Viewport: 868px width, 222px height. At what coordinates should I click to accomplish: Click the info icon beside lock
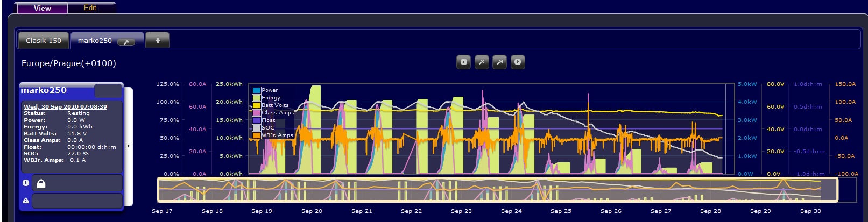(x=25, y=183)
